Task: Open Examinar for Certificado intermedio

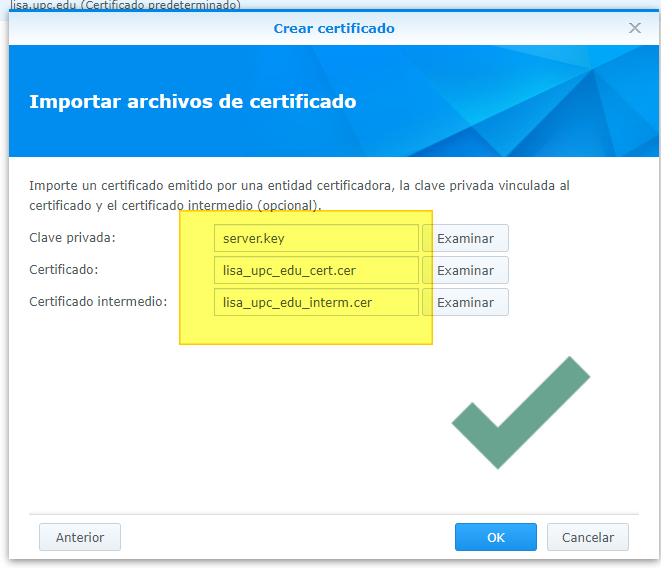Action: click(x=465, y=302)
